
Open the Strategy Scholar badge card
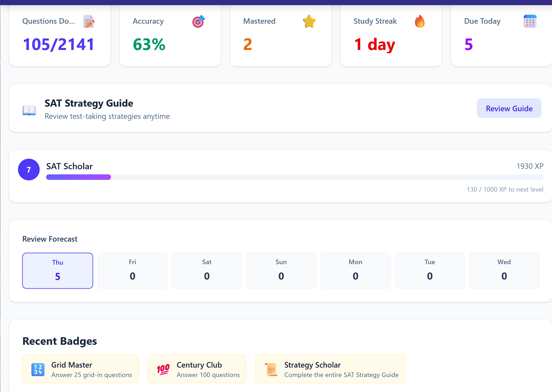click(330, 369)
